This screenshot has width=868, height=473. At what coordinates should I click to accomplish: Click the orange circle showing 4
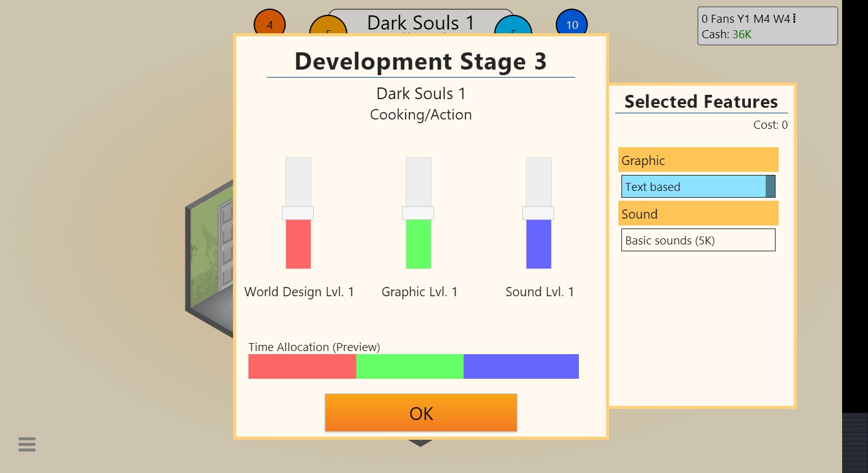(269, 25)
